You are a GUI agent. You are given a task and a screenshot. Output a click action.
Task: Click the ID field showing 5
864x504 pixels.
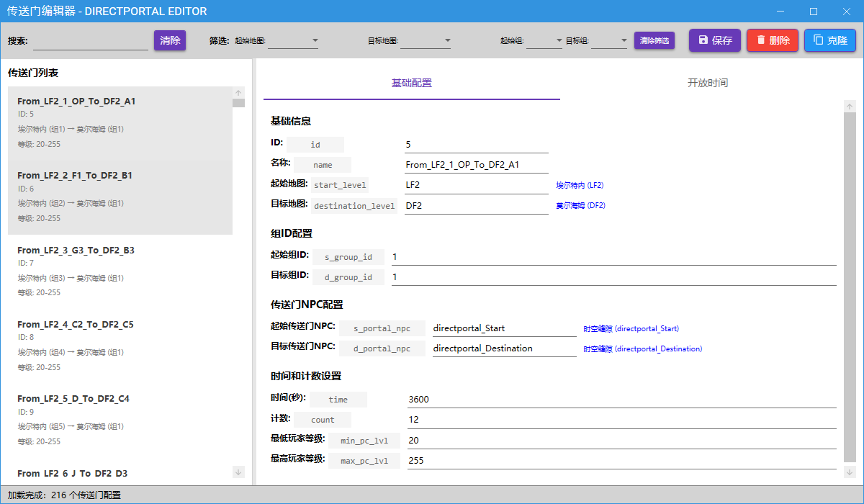476,145
